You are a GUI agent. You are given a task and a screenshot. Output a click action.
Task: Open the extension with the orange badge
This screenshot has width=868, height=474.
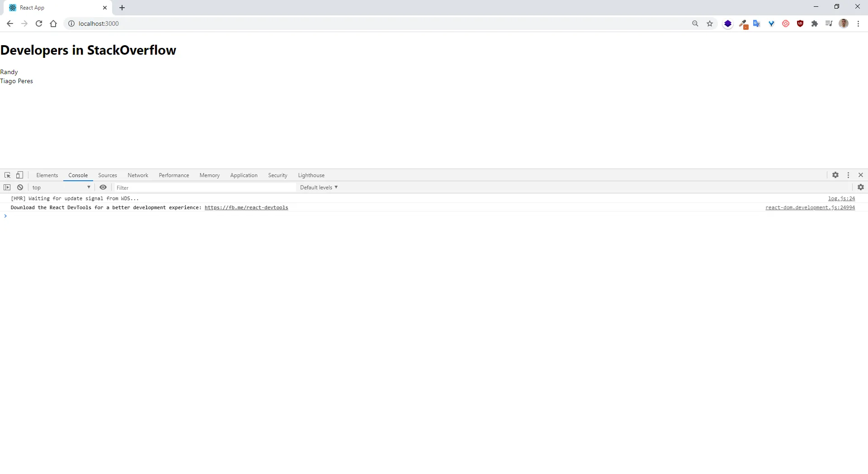tap(743, 24)
